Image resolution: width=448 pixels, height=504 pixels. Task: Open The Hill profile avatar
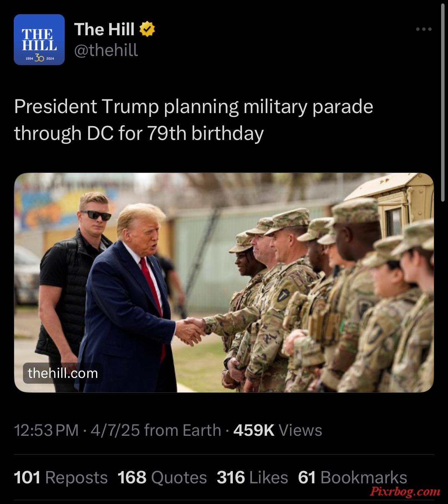tap(39, 39)
